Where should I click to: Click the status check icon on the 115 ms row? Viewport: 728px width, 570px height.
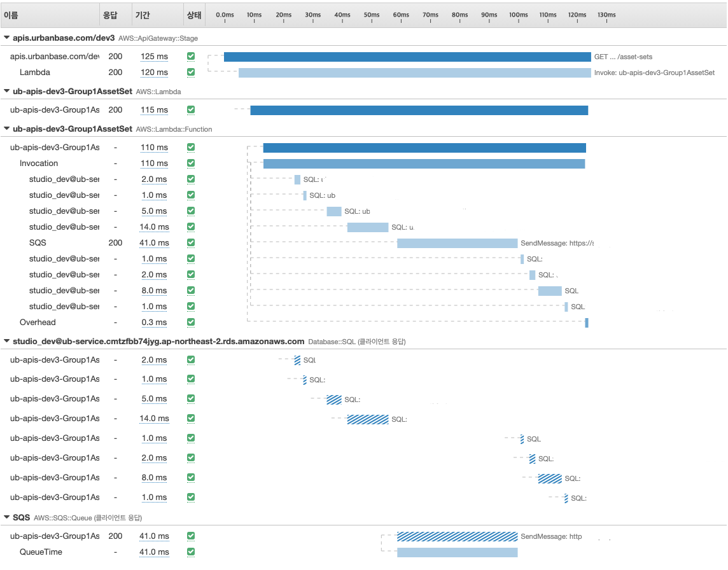point(191,110)
